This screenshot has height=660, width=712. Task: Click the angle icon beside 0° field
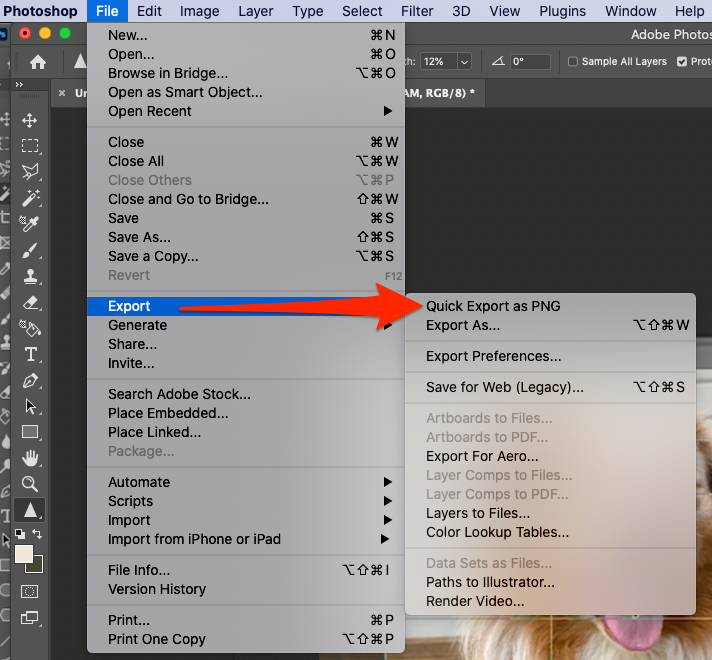pyautogui.click(x=499, y=61)
